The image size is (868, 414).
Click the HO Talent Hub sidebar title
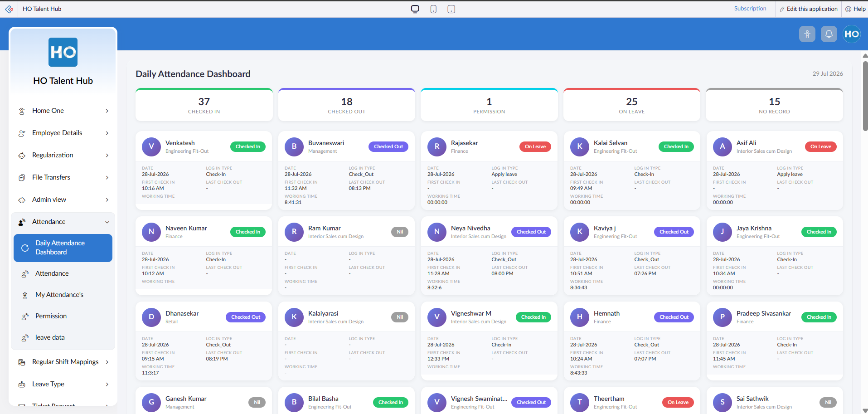(x=63, y=81)
